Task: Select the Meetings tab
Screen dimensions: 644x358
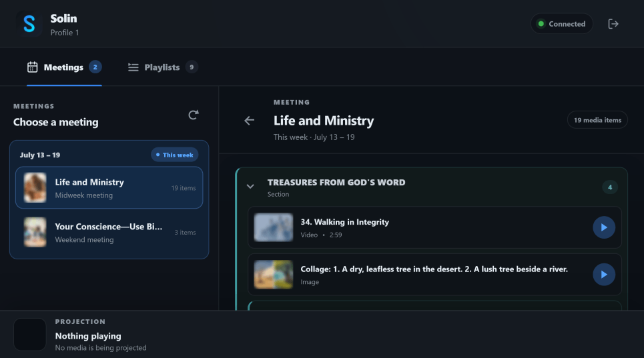Action: (64, 67)
